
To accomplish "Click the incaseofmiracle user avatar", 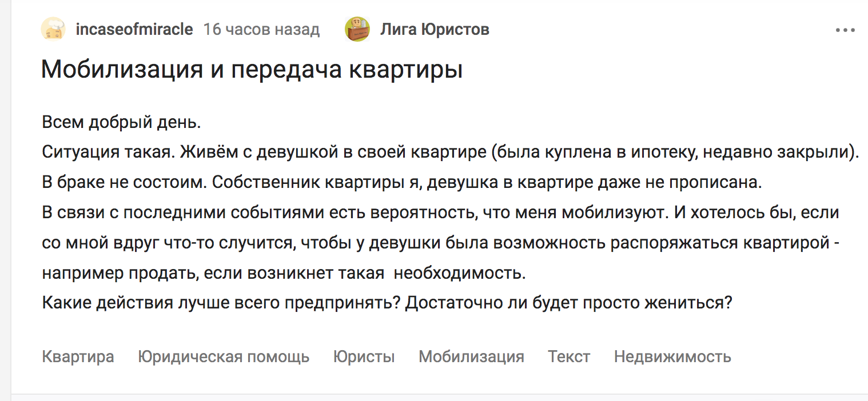I will click(53, 29).
